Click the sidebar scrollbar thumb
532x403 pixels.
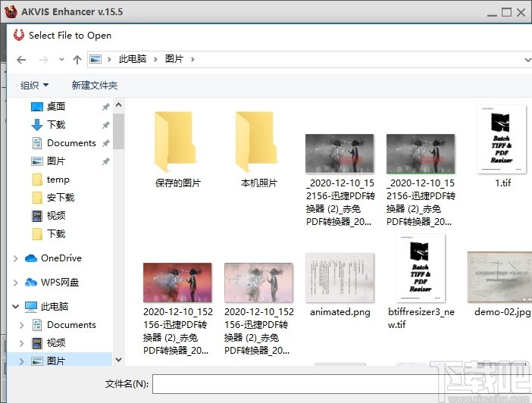click(x=118, y=131)
